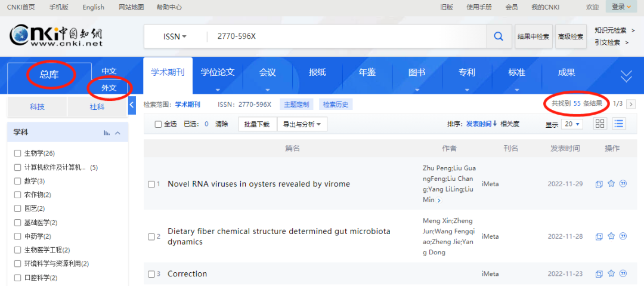The image size is (644, 286).
Task: Select checkbox for result 3 Correction
Action: [x=151, y=274]
